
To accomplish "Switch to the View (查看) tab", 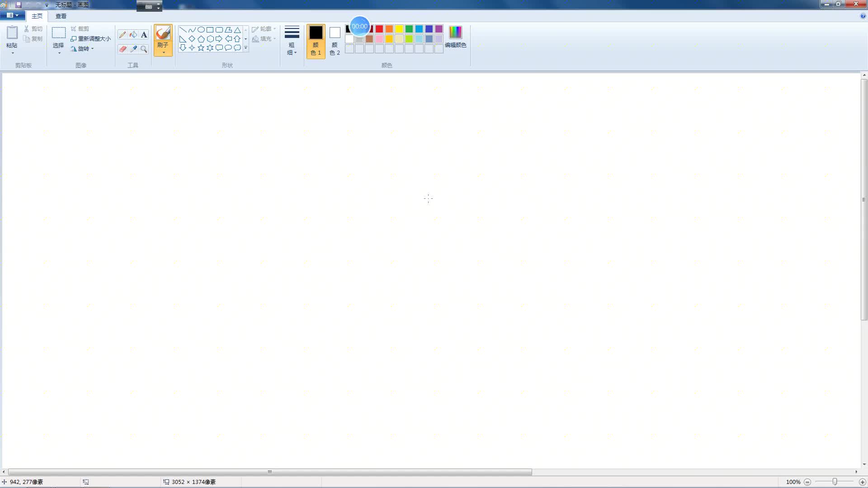I will coord(61,16).
